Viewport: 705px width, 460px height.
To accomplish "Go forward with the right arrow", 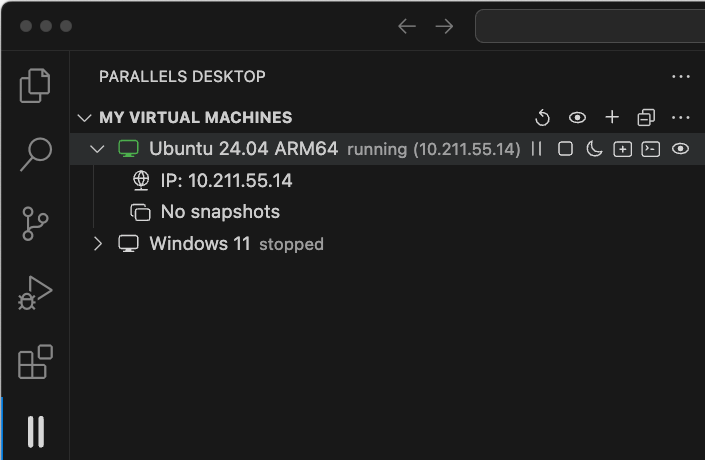I will [444, 26].
